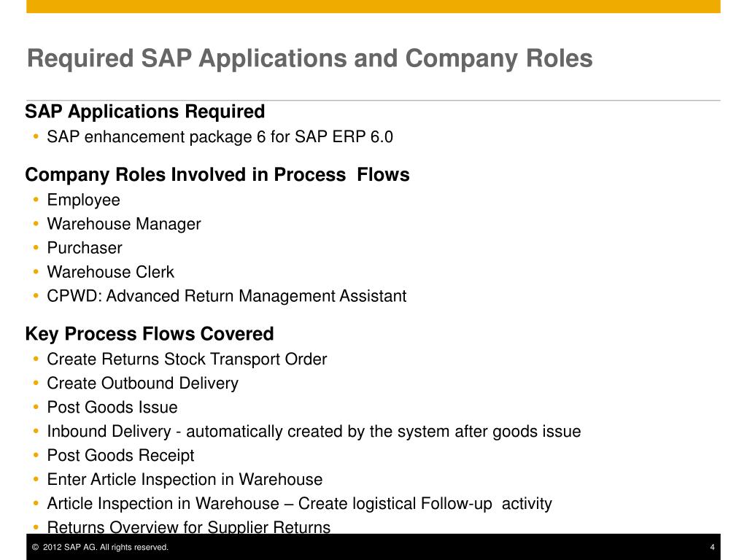
Task: Select the 'Create Outbound Delivery' item
Action: (142, 384)
